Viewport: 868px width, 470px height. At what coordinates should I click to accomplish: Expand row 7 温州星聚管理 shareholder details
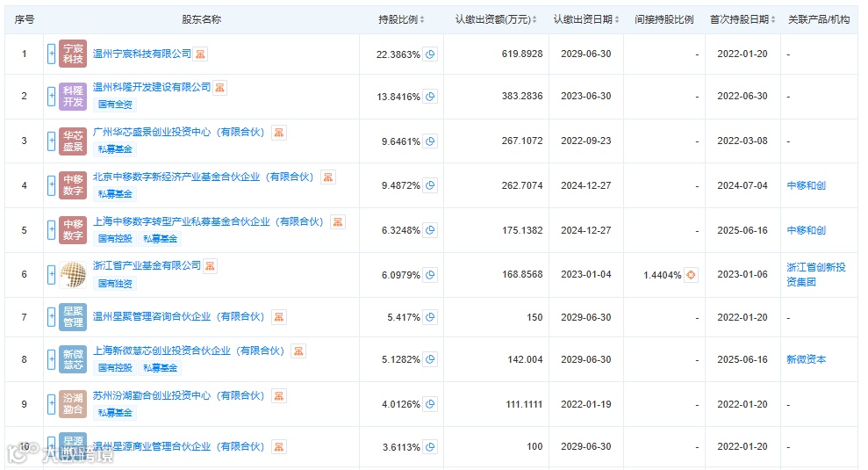click(x=51, y=317)
